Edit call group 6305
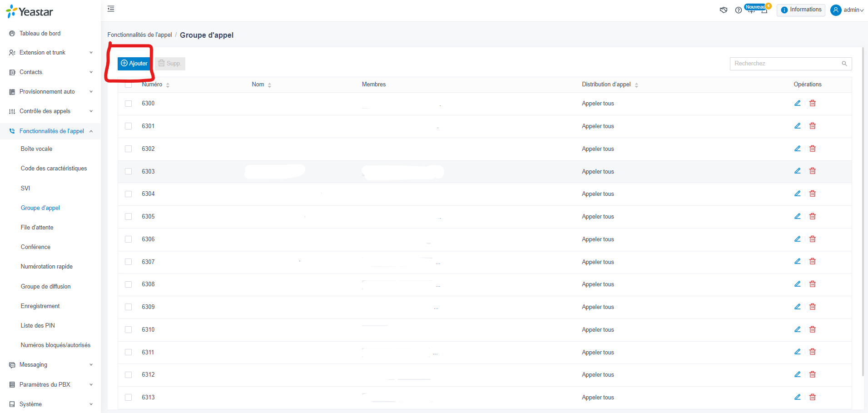Image resolution: width=868 pixels, height=413 pixels. [797, 216]
